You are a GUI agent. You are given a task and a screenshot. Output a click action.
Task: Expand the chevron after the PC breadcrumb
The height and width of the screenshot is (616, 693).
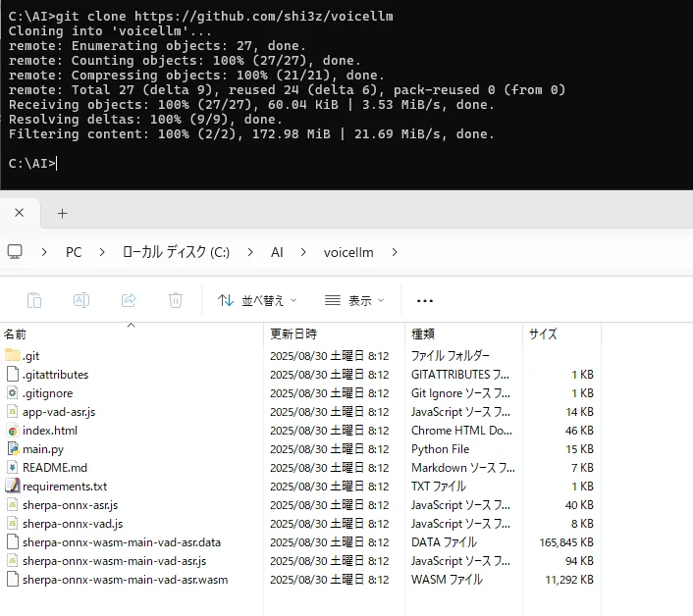[102, 252]
